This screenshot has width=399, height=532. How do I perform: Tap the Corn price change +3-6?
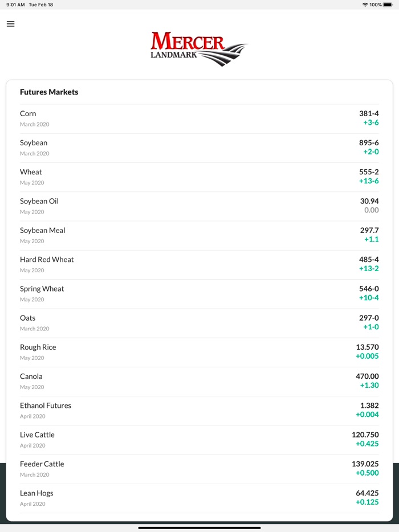point(371,123)
